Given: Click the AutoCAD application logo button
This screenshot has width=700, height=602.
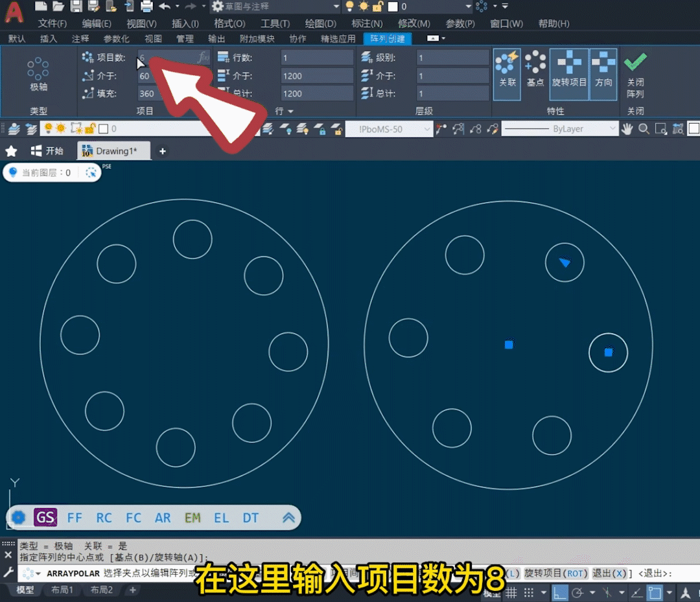Looking at the screenshot, I should point(14,12).
